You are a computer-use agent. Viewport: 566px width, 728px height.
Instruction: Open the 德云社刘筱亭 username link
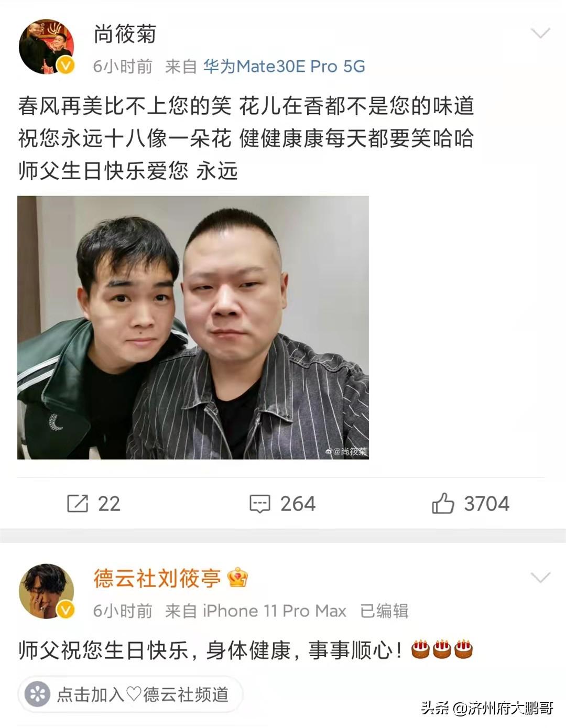(x=157, y=578)
